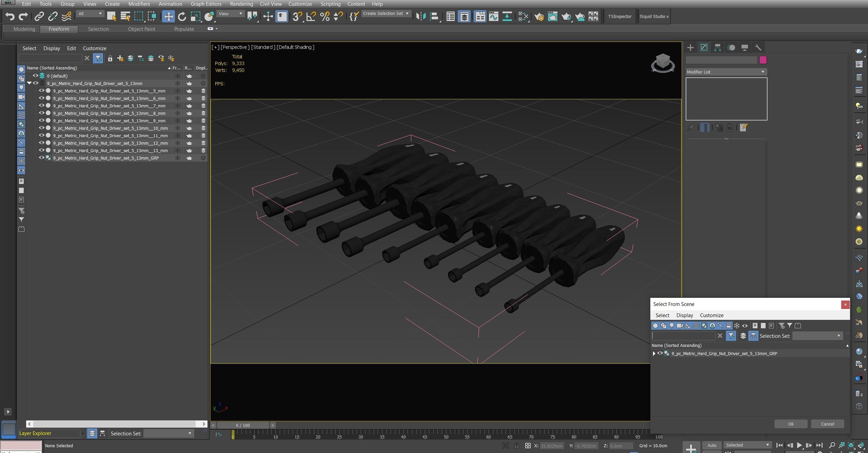Viewport: 868px width, 453px height.
Task: Click the Play Animation button
Action: [799, 445]
